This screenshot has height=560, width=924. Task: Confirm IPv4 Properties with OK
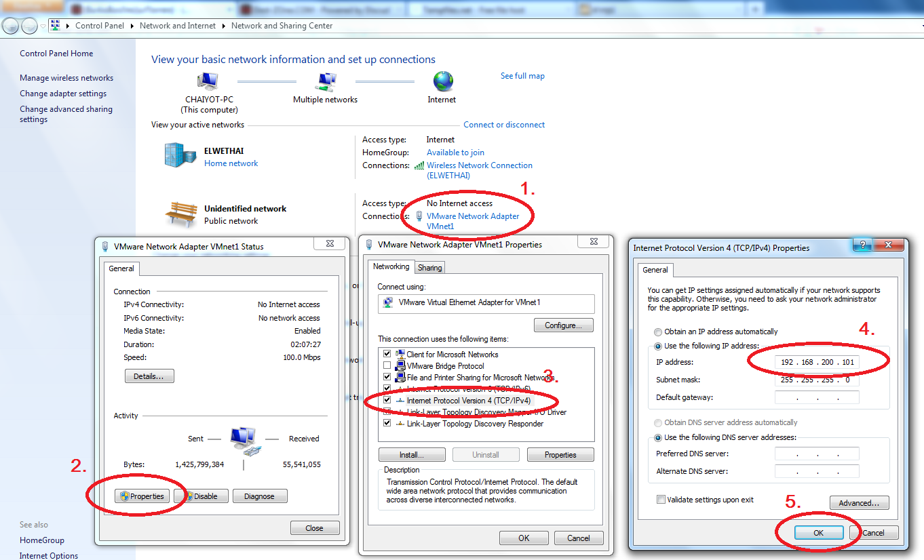pos(818,533)
